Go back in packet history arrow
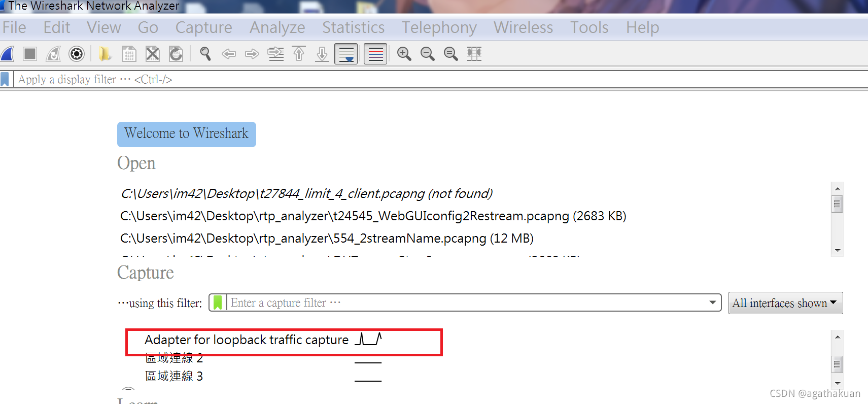Screen dimensions: 868x404 229,53
